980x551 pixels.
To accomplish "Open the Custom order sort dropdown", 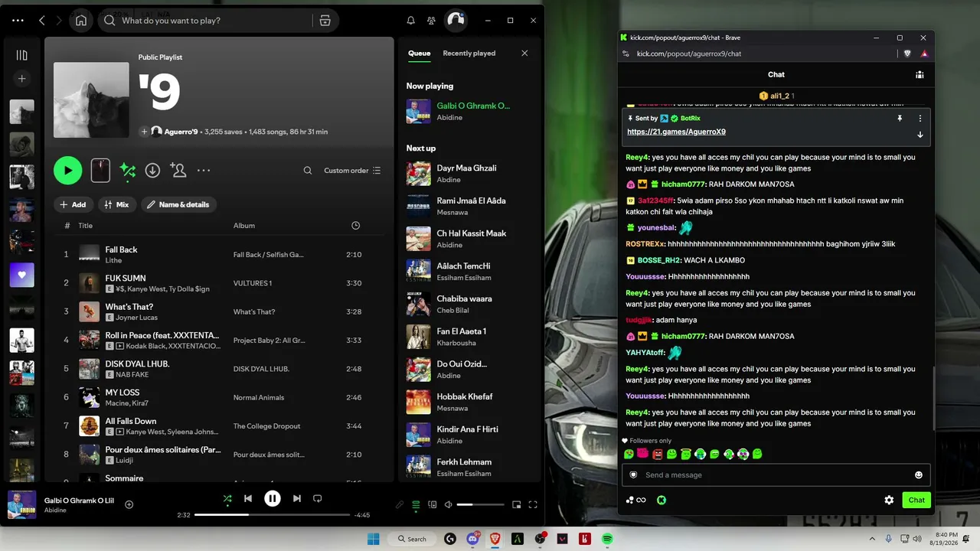I will coord(352,171).
